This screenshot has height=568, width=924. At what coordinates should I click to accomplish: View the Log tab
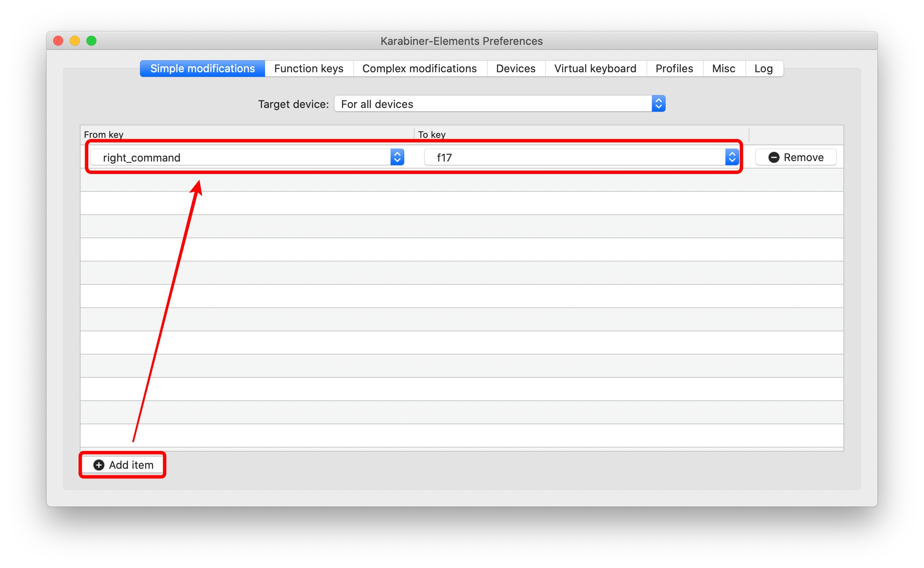[x=763, y=69]
